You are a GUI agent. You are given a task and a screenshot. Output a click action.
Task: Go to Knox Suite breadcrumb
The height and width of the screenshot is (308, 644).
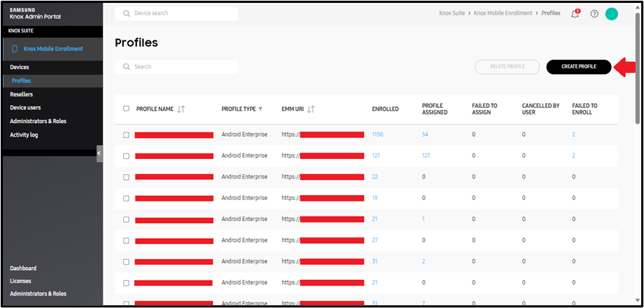coord(452,13)
